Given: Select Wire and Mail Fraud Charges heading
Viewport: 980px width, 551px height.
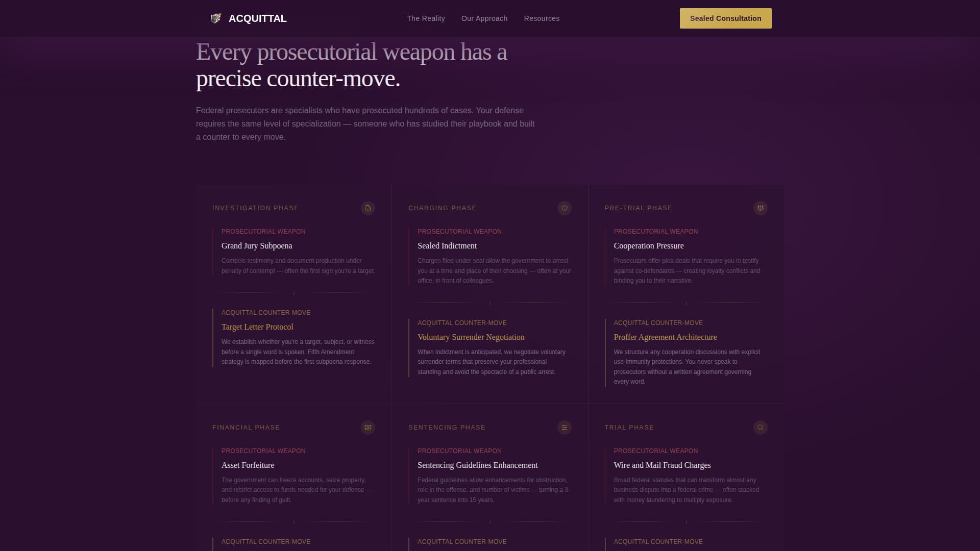Looking at the screenshot, I should coord(662,465).
